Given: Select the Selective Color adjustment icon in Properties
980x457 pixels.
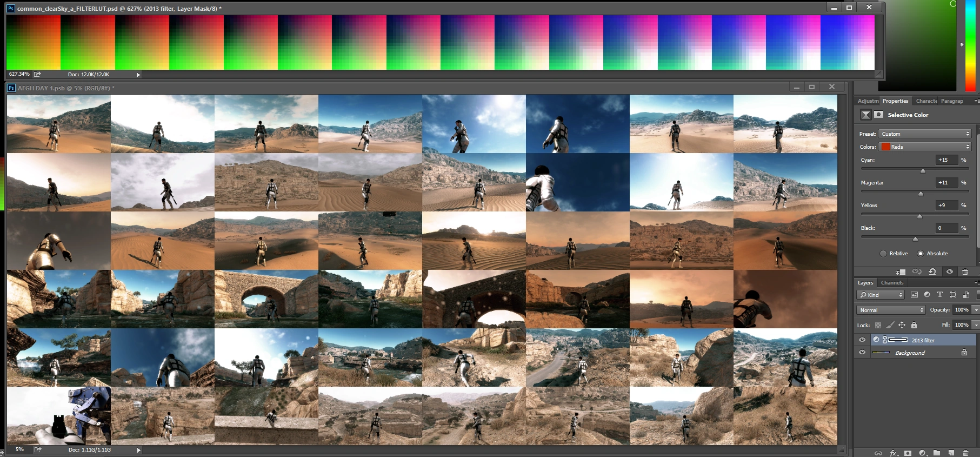Looking at the screenshot, I should 866,115.
